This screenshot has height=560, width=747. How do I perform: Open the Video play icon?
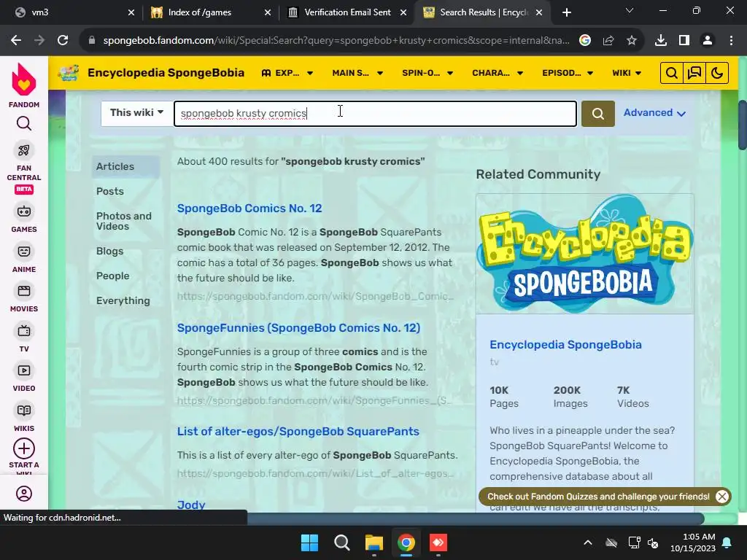point(24,370)
